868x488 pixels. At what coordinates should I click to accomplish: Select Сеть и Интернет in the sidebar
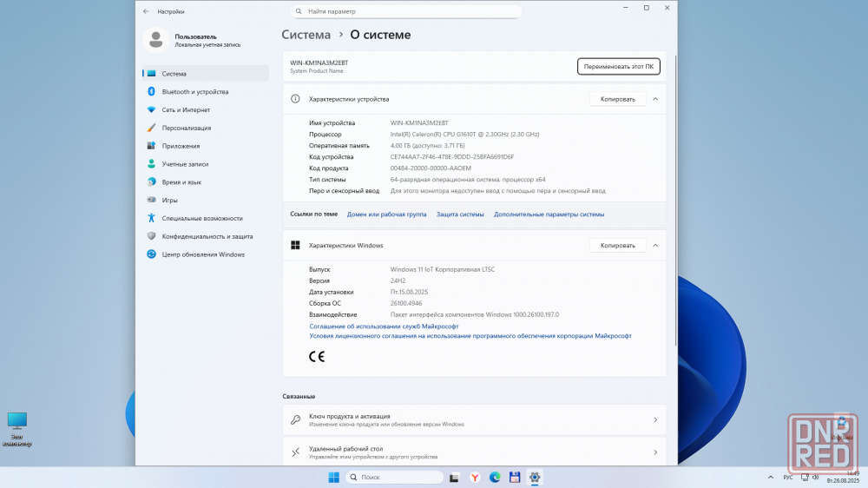pyautogui.click(x=206, y=109)
